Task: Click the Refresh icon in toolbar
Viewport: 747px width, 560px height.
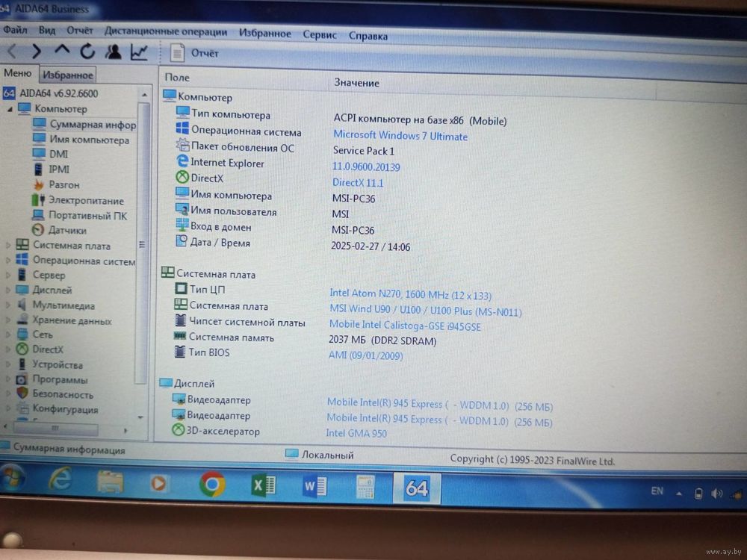Action: click(87, 52)
